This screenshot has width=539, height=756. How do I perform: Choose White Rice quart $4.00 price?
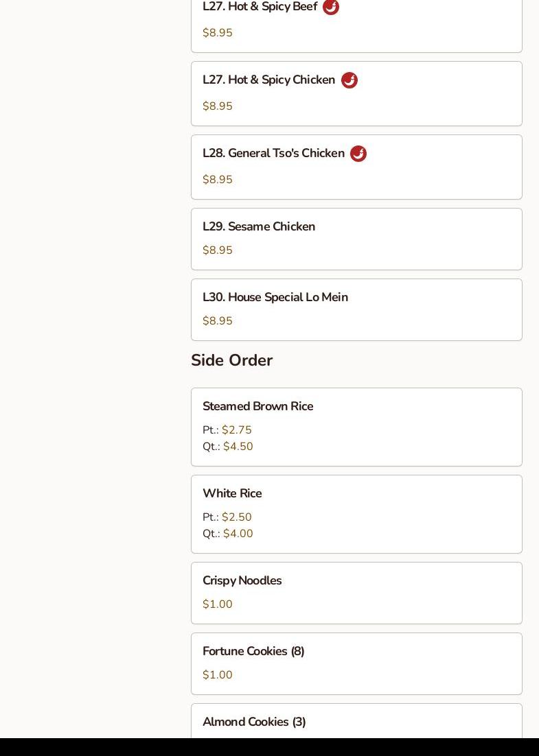click(238, 534)
